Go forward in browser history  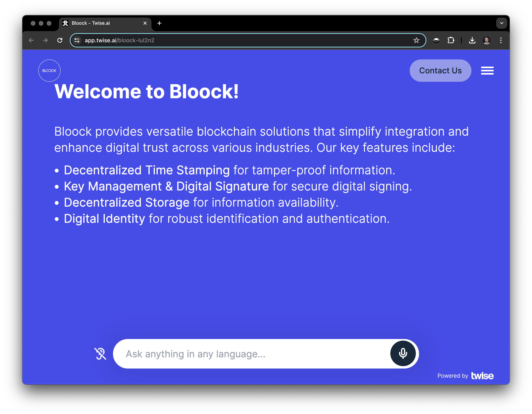coord(45,40)
